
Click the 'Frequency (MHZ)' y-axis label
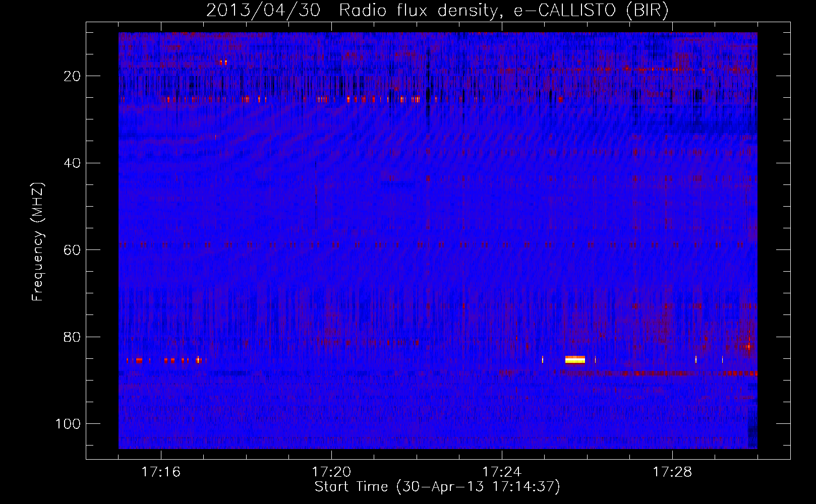click(38, 242)
